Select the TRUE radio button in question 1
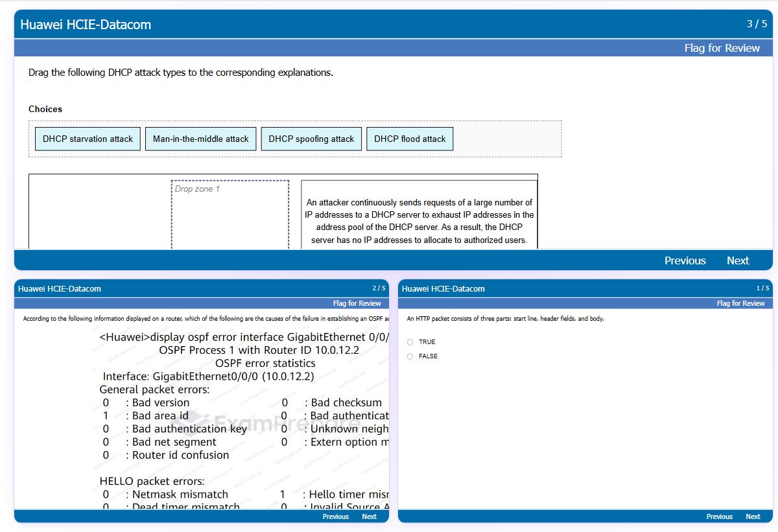778x532 pixels. 410,342
